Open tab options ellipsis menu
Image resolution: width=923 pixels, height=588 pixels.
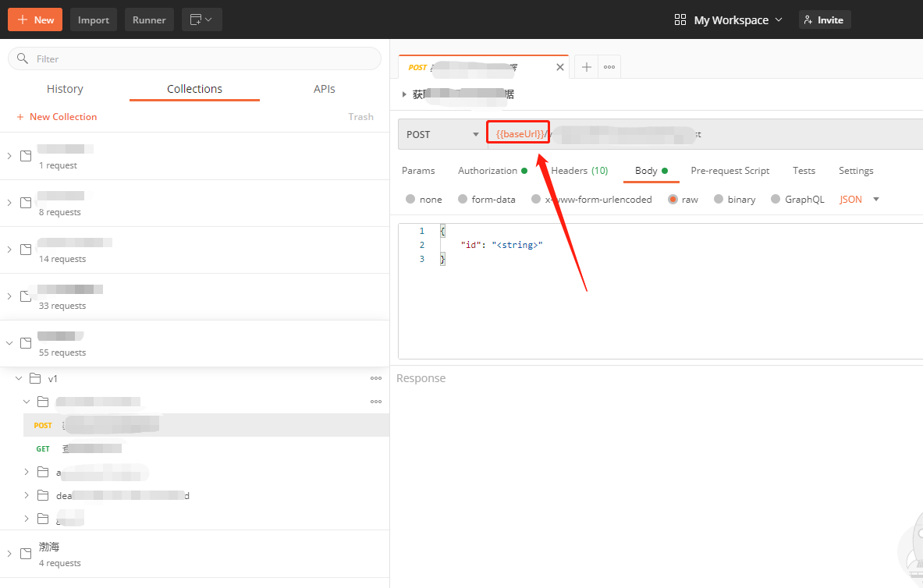pos(609,67)
